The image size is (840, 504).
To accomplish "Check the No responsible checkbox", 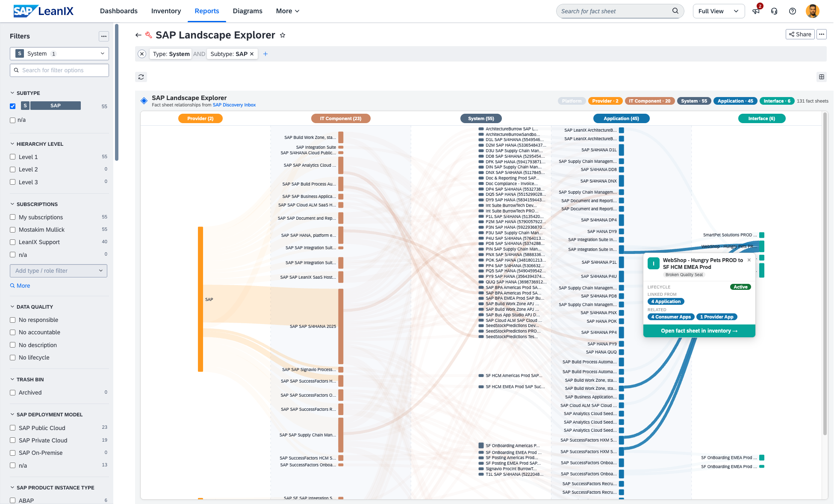I will pyautogui.click(x=13, y=320).
